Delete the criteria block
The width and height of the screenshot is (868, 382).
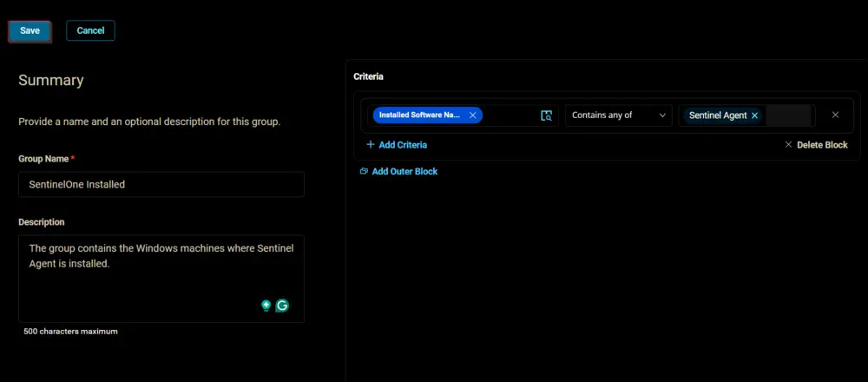(816, 144)
